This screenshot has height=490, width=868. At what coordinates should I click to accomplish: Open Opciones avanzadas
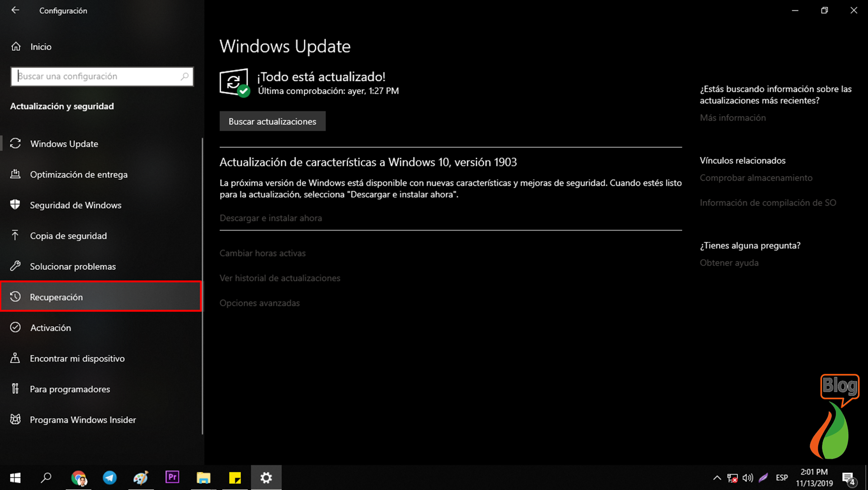(x=259, y=303)
